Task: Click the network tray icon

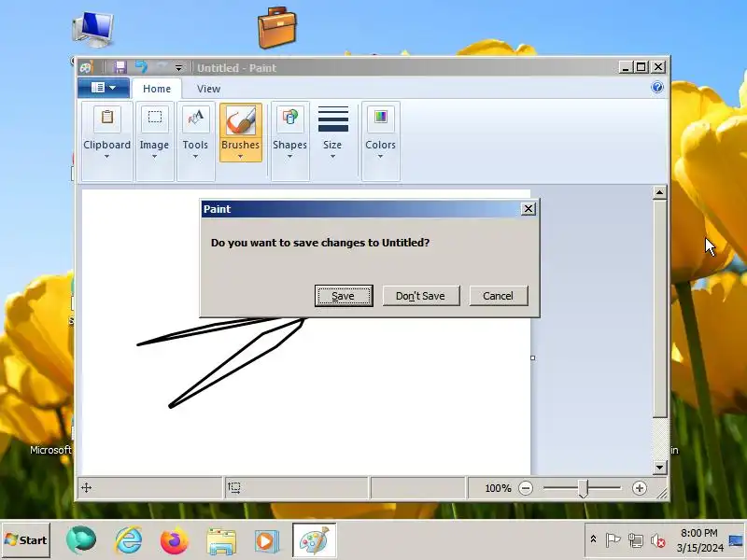Action: (636, 540)
